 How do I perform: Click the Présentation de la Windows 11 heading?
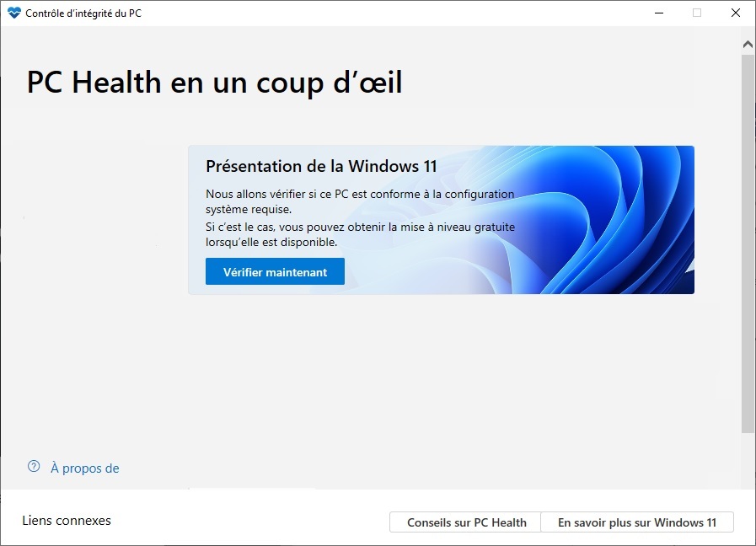(x=321, y=166)
